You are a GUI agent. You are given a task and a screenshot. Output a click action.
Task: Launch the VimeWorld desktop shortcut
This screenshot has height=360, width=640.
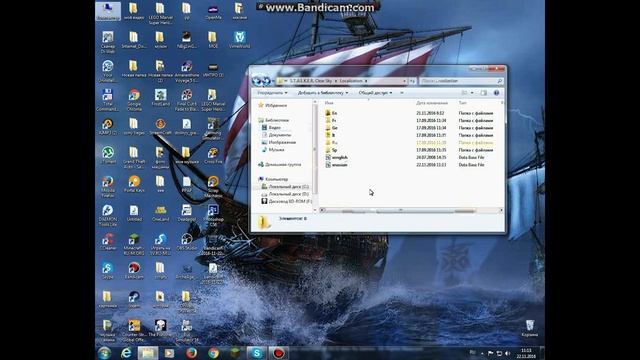239,40
